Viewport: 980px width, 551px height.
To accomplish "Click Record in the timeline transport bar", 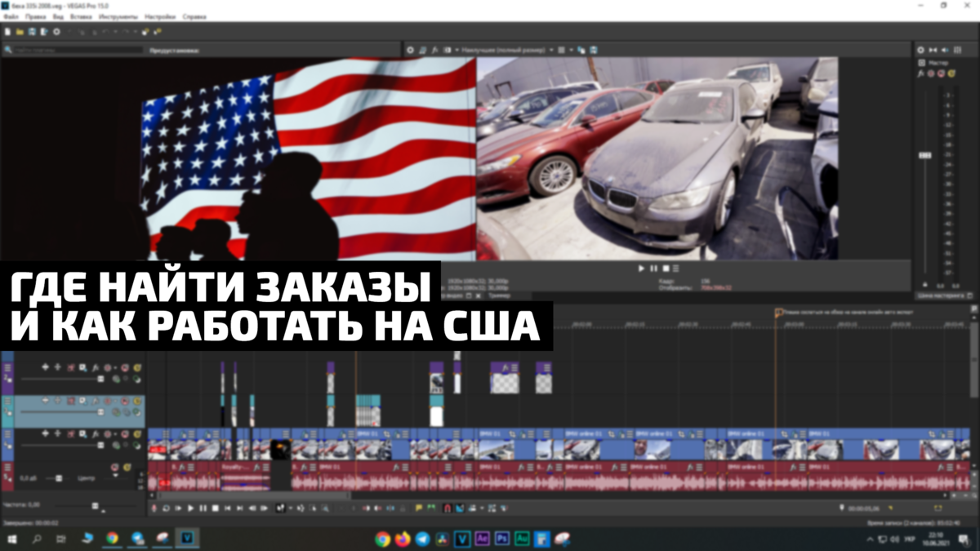I will [x=154, y=508].
